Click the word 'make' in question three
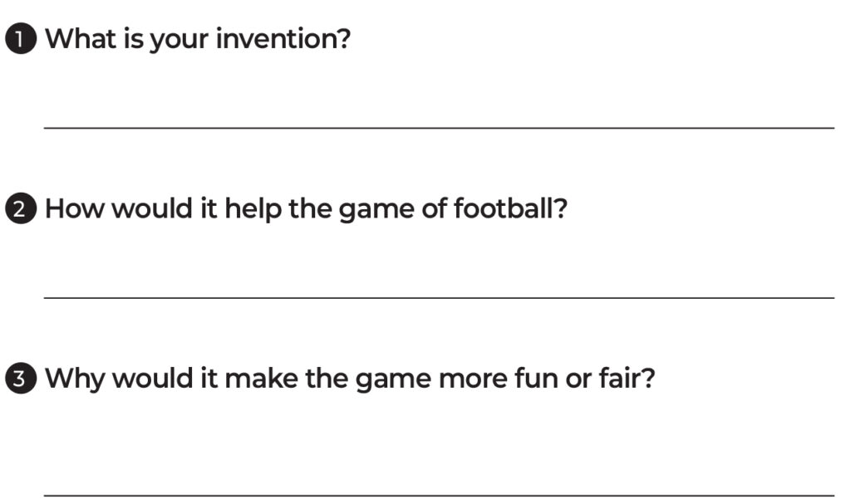The image size is (851, 504). pyautogui.click(x=261, y=378)
